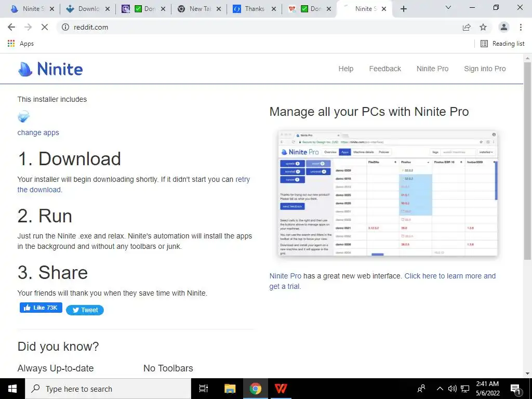532x399 pixels.
Task: Go back with the browser back arrow
Action: tap(11, 27)
